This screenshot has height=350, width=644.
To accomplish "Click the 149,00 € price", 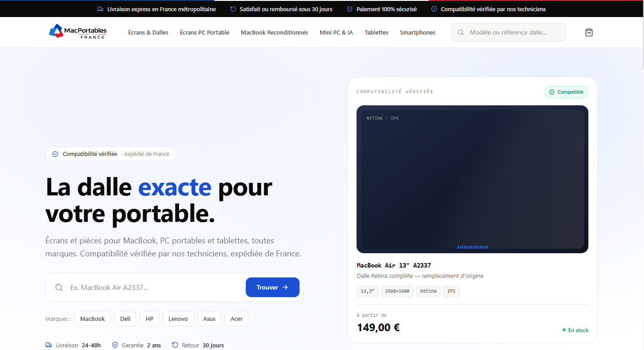I will point(378,328).
